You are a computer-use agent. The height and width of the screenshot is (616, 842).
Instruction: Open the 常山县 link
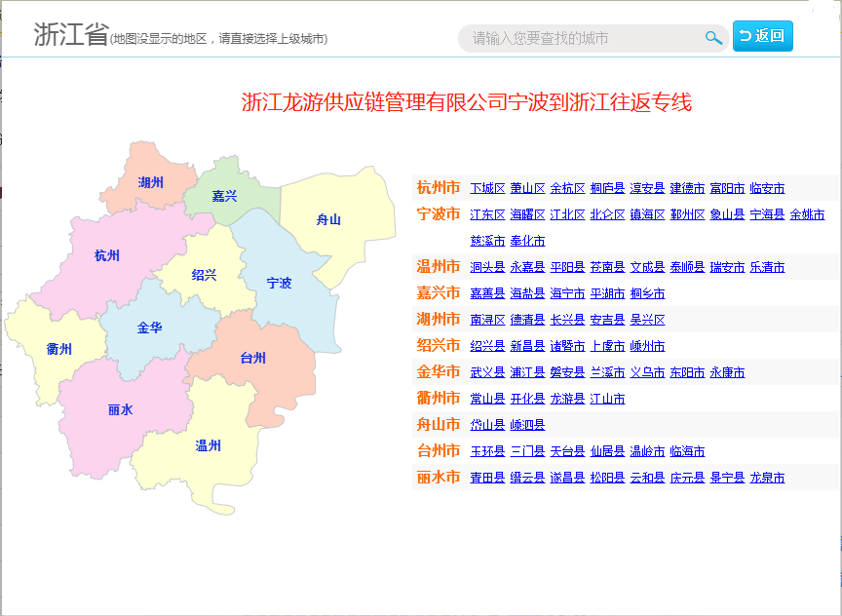pyautogui.click(x=487, y=399)
